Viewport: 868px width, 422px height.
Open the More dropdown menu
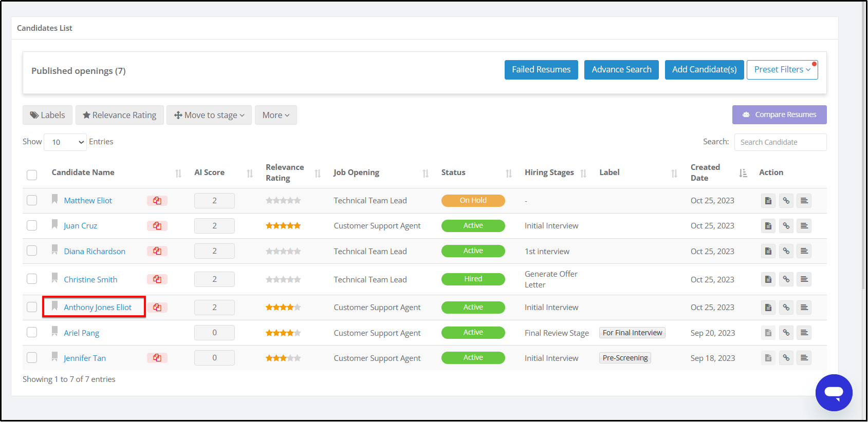(276, 115)
